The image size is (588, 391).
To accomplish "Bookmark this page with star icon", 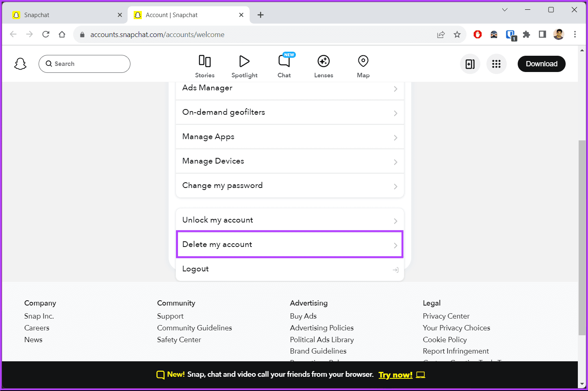I will pyautogui.click(x=457, y=35).
